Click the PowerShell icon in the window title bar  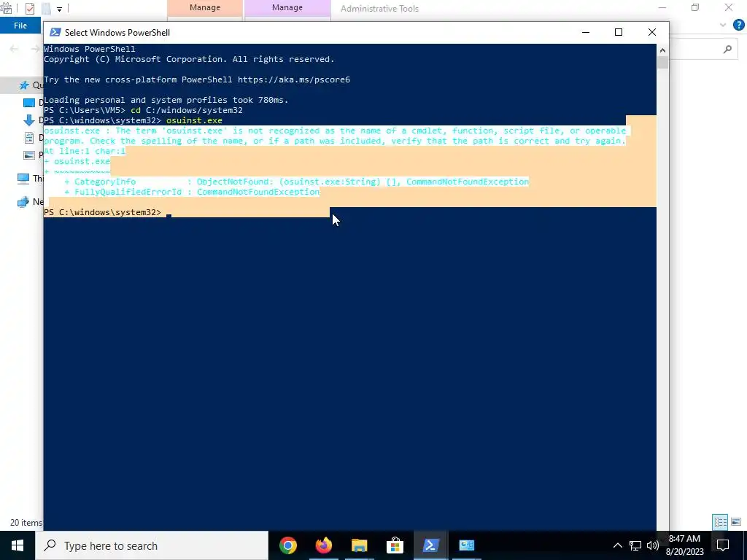click(55, 32)
